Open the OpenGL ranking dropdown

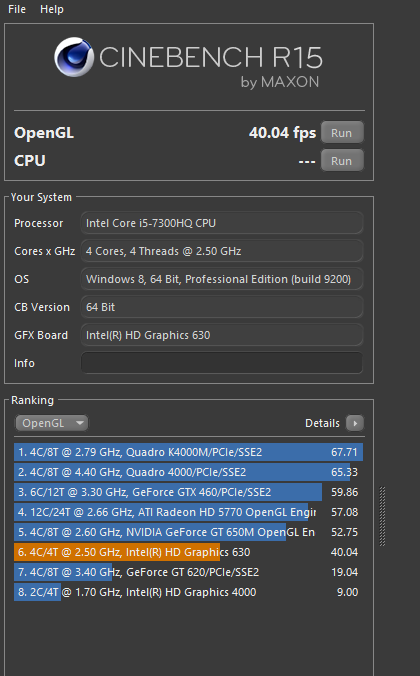tap(52, 423)
